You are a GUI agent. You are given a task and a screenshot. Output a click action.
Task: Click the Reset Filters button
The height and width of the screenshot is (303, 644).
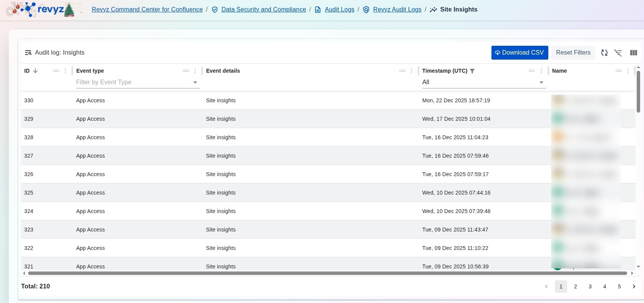pos(573,53)
